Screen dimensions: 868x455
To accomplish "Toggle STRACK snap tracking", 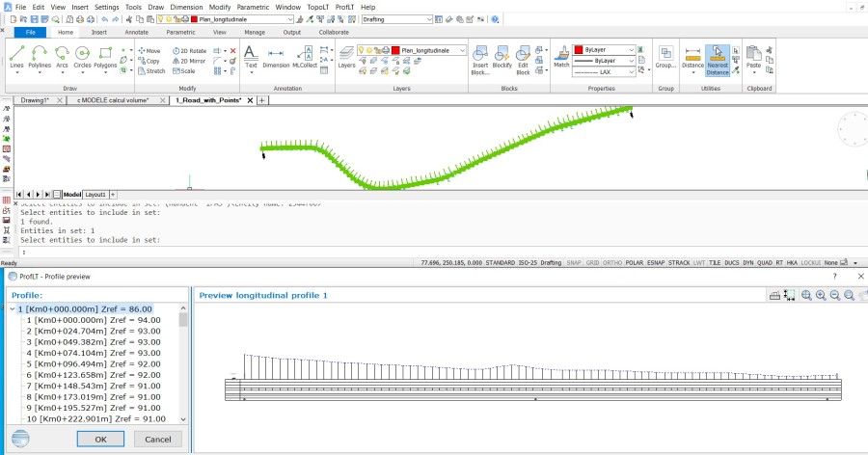I will 679,263.
